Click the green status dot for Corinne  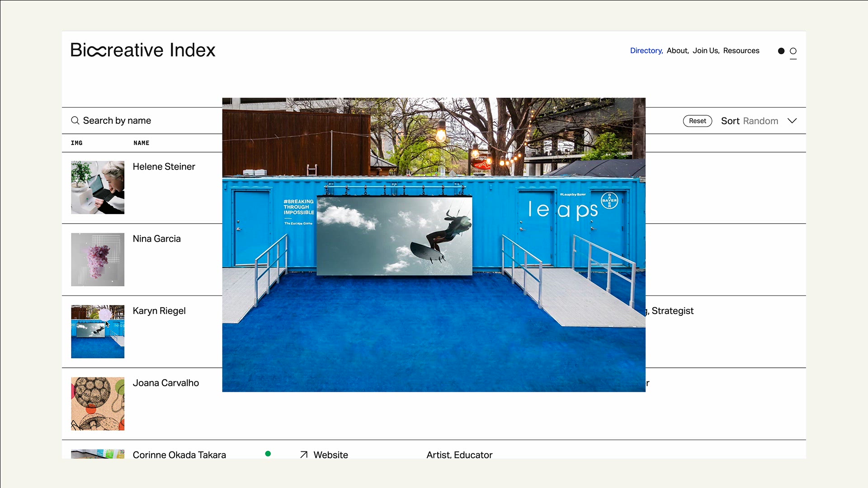pyautogui.click(x=268, y=454)
